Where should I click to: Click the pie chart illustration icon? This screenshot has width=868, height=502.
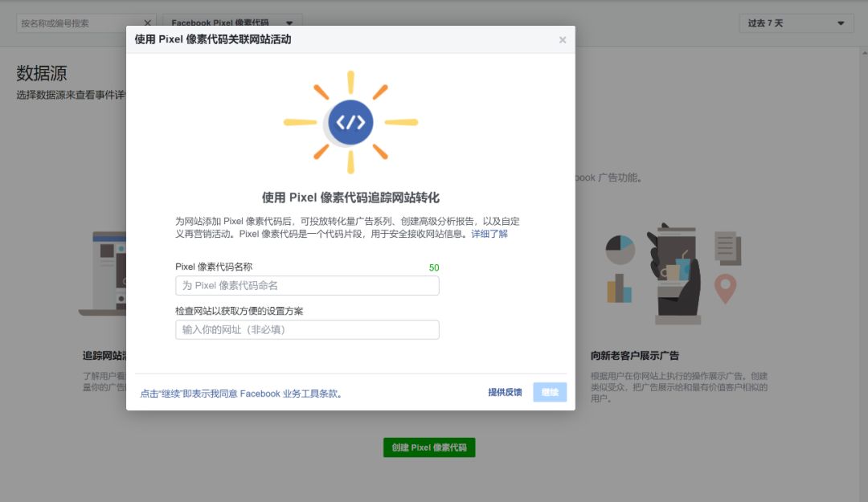click(x=620, y=250)
